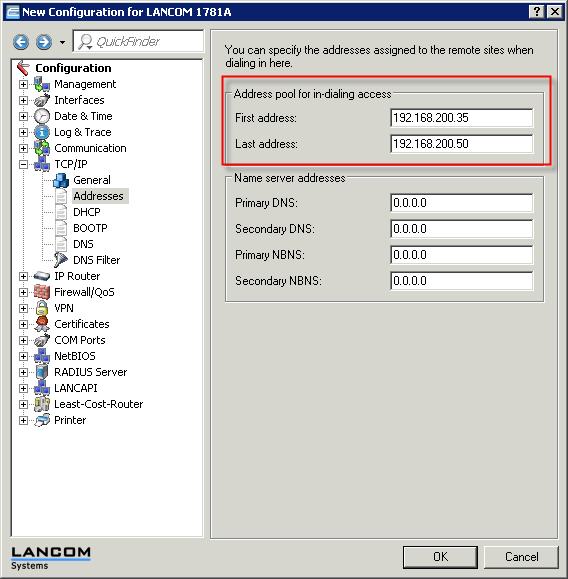Click the Secondary NBNS input field
The height and width of the screenshot is (579, 568).
pyautogui.click(x=462, y=281)
